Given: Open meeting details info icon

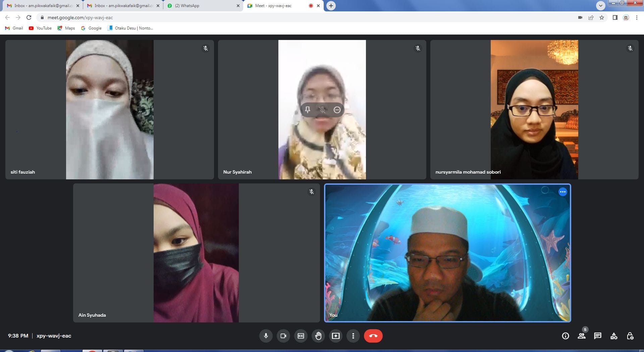Looking at the screenshot, I should 566,336.
